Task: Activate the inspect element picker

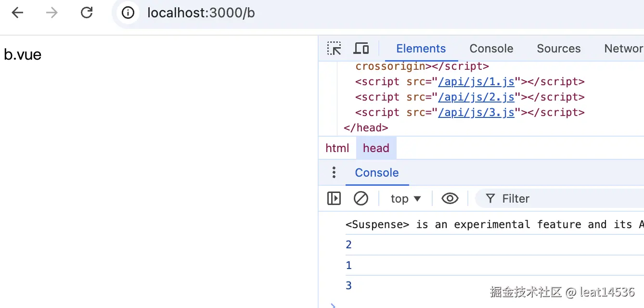Action: pyautogui.click(x=334, y=49)
